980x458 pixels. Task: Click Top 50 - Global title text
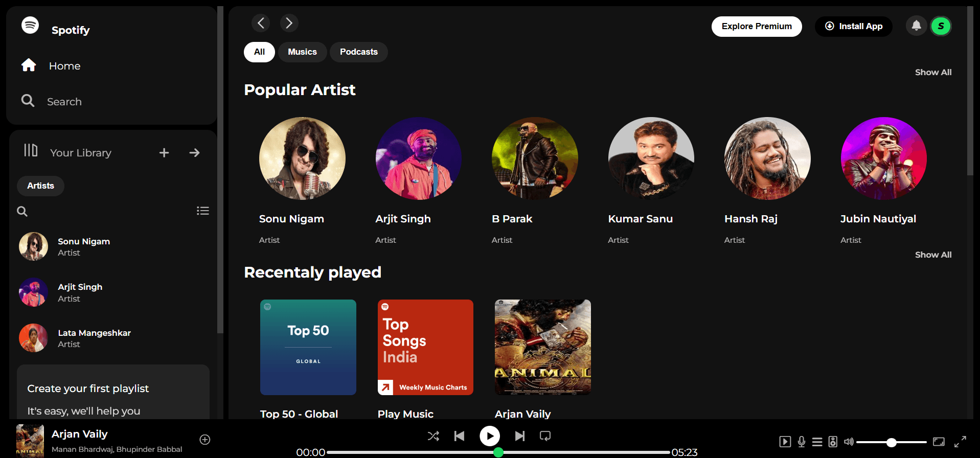(x=299, y=414)
